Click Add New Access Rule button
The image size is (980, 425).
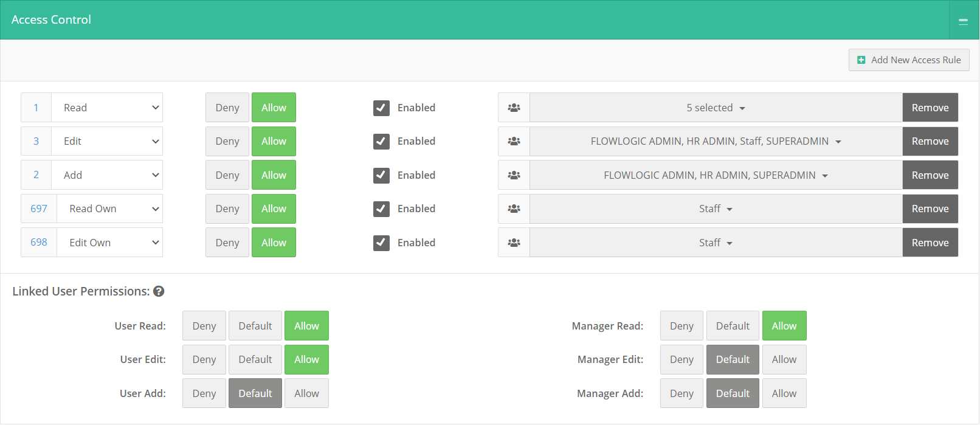(x=909, y=60)
